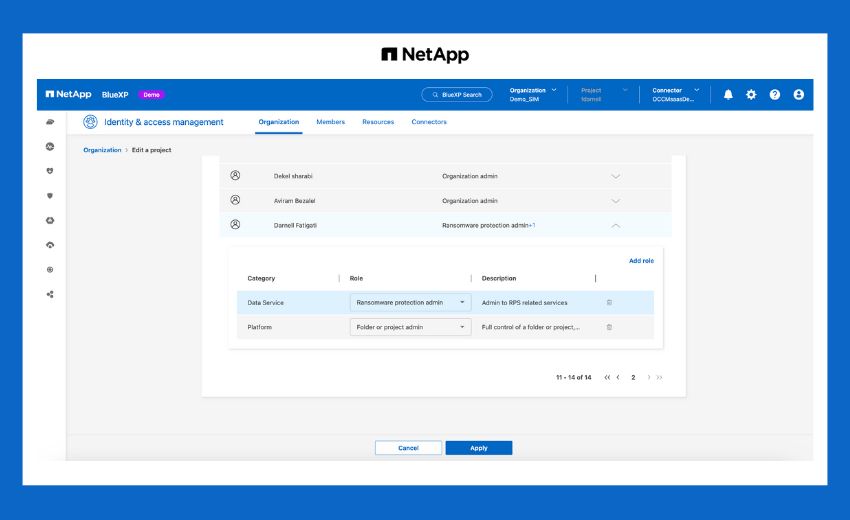The image size is (850, 520).
Task: Open the help question mark icon
Action: pyautogui.click(x=775, y=94)
